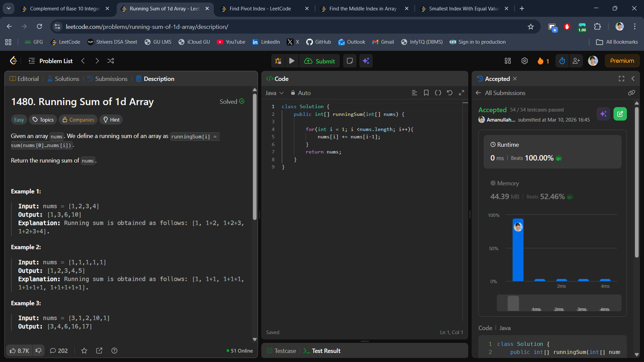
Task: Close the Accepted tab
Action: pyautogui.click(x=515, y=79)
